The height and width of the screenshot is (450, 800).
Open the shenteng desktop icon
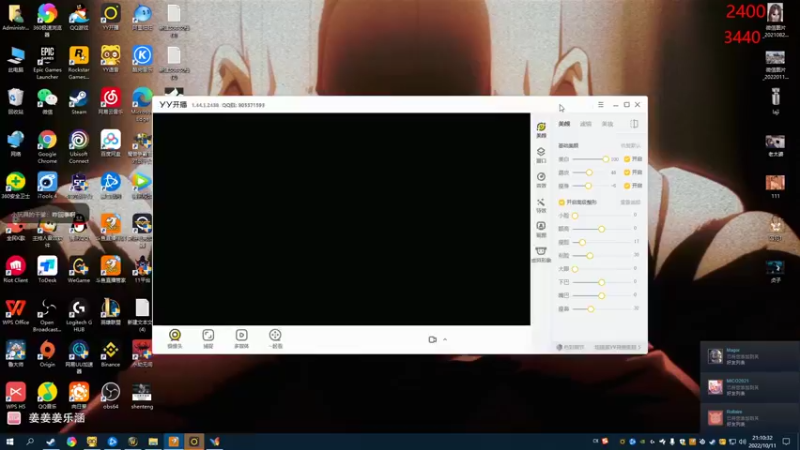tap(142, 395)
